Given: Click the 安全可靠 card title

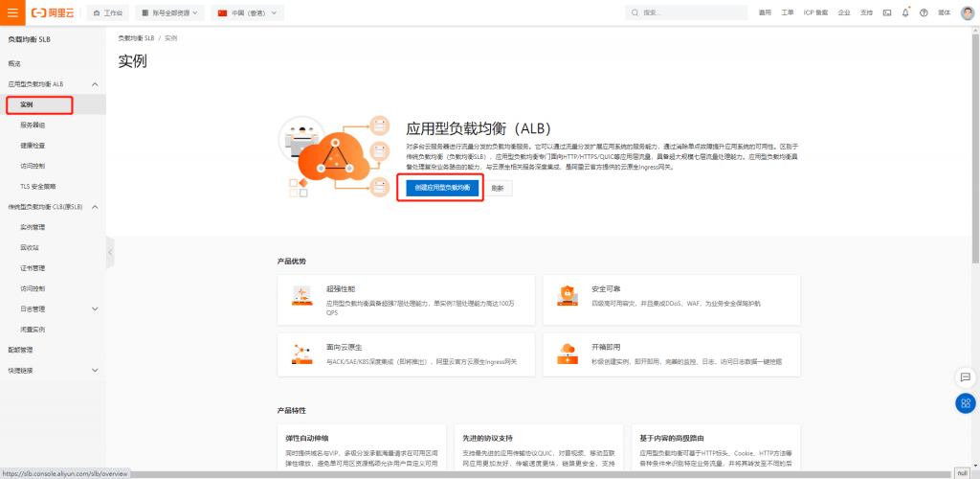Looking at the screenshot, I should 606,289.
